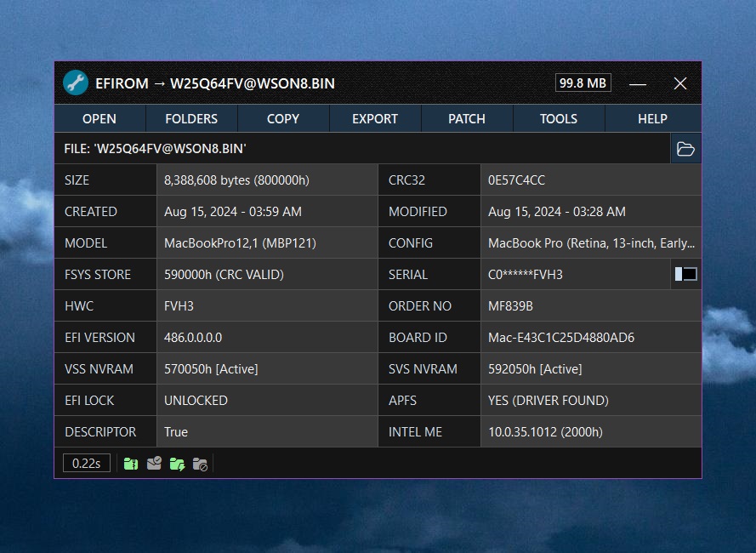The width and height of the screenshot is (756, 553).
Task: Click the VSS NVRAM value 570050h [Active]
Action: click(211, 368)
